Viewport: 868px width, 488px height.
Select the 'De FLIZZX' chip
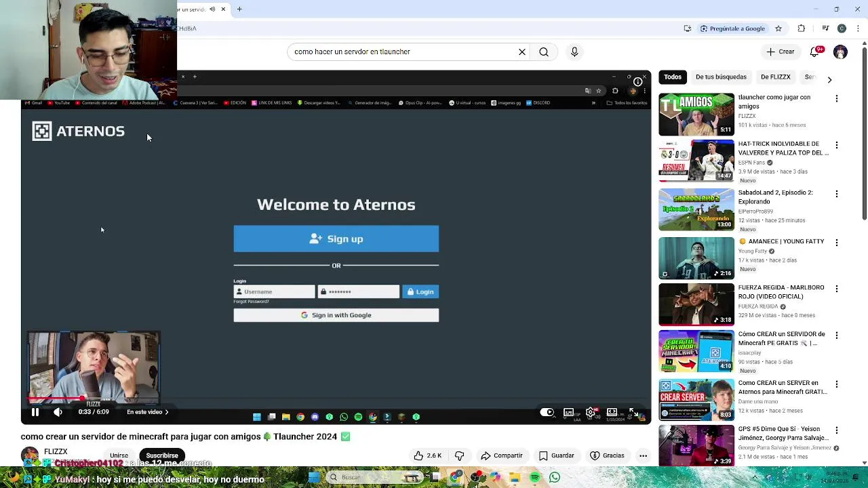pyautogui.click(x=775, y=77)
